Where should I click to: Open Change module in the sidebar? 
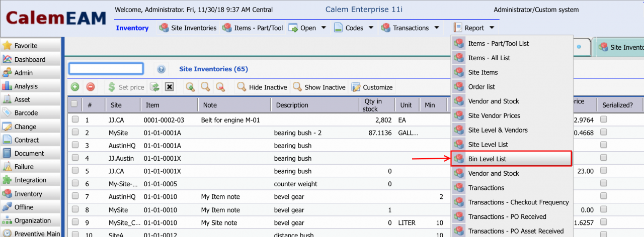31,127
